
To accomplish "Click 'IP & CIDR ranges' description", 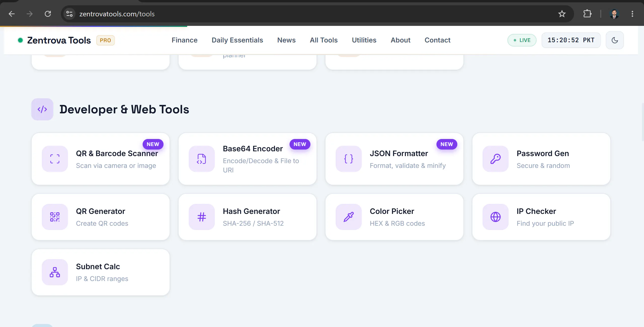I will coord(102,279).
